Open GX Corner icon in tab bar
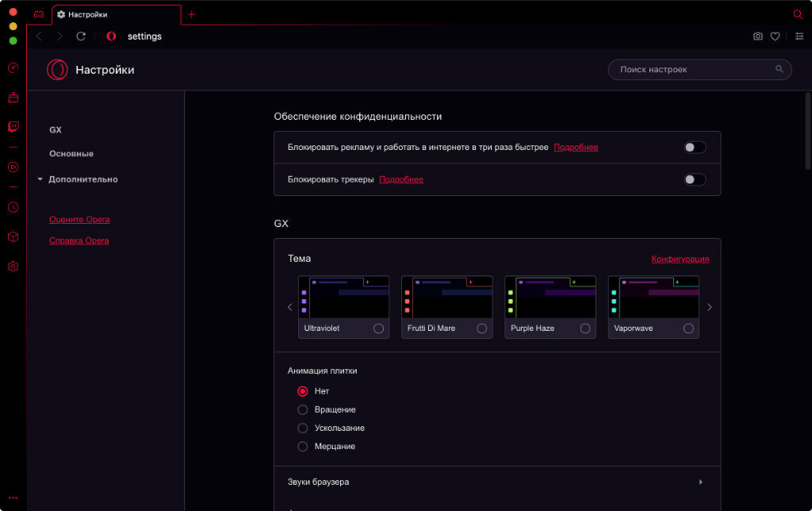Image resolution: width=812 pixels, height=511 pixels. pos(39,14)
